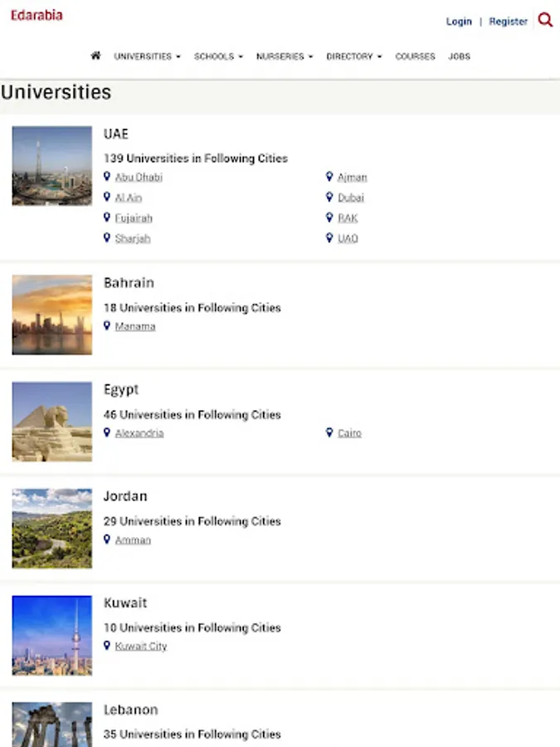Expand the Nurseries dropdown menu
The width and height of the screenshot is (560, 747).
tap(285, 56)
